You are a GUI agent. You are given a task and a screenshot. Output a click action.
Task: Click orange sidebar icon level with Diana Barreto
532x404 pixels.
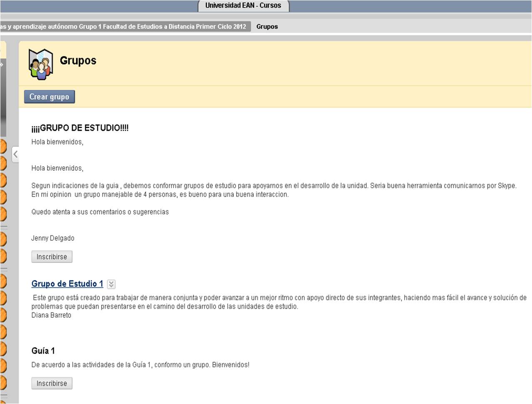[x=2, y=315]
